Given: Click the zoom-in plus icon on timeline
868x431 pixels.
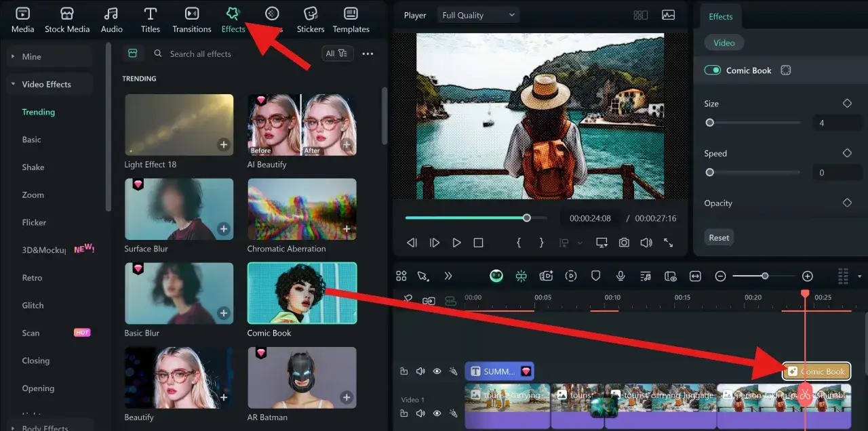Looking at the screenshot, I should pyautogui.click(x=807, y=276).
